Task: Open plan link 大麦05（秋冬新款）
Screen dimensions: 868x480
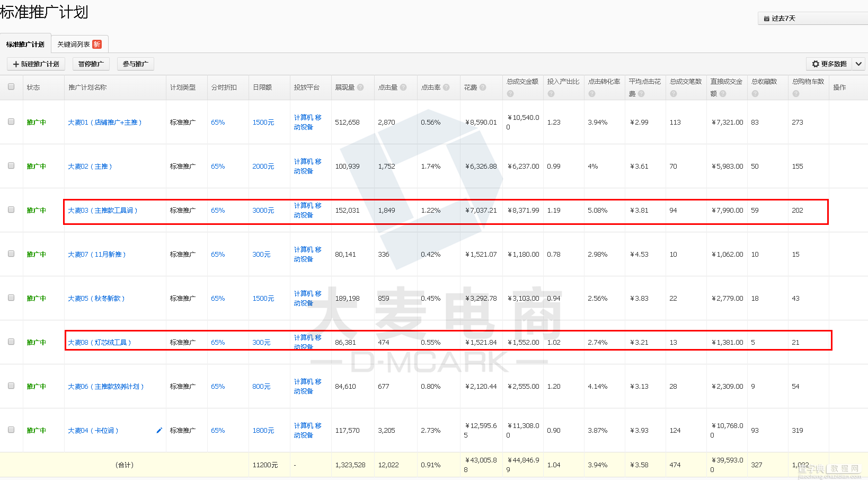Action: point(96,299)
